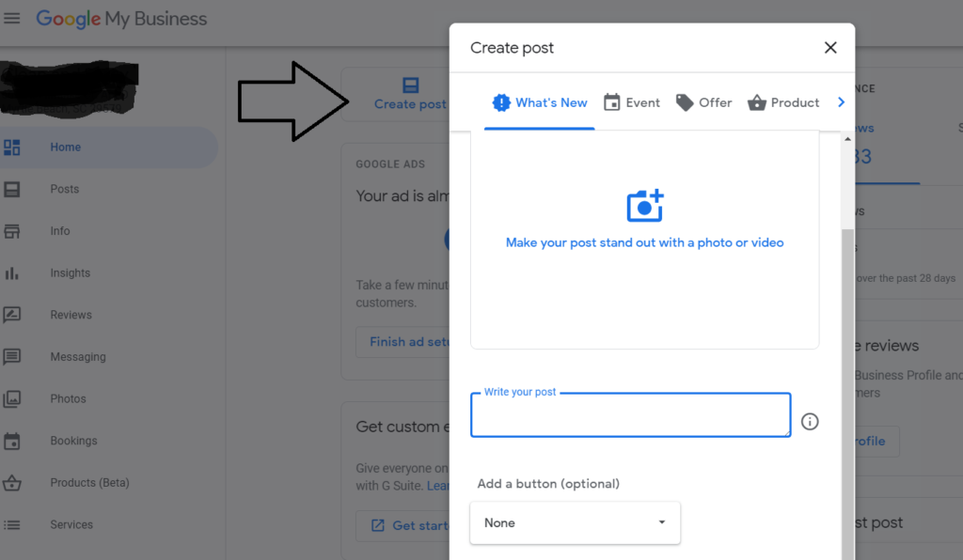Click the Photos gallery icon
The image size is (963, 560).
pyautogui.click(x=11, y=398)
